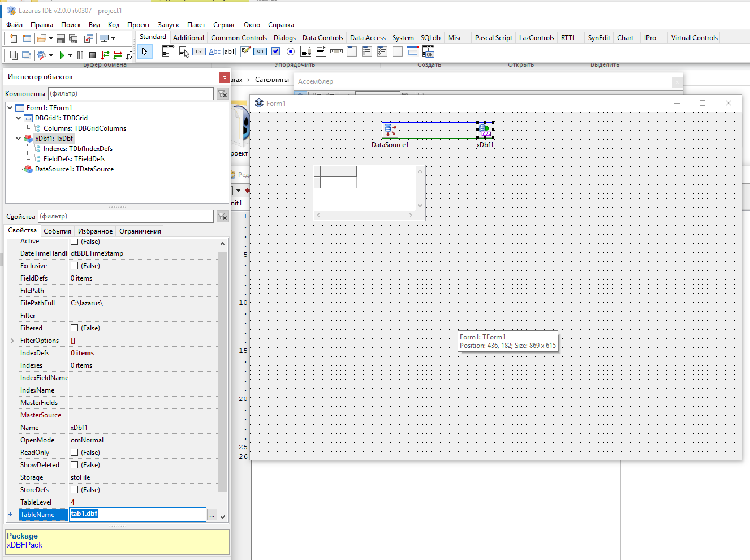
Task: Collapse the xDbf1: TxDbf tree node
Action: 19,138
